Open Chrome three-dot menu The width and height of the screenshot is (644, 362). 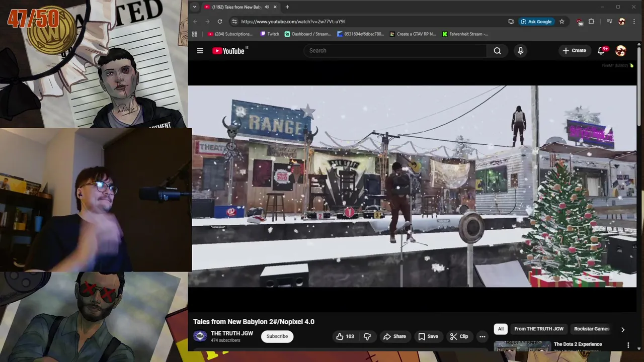click(634, 22)
